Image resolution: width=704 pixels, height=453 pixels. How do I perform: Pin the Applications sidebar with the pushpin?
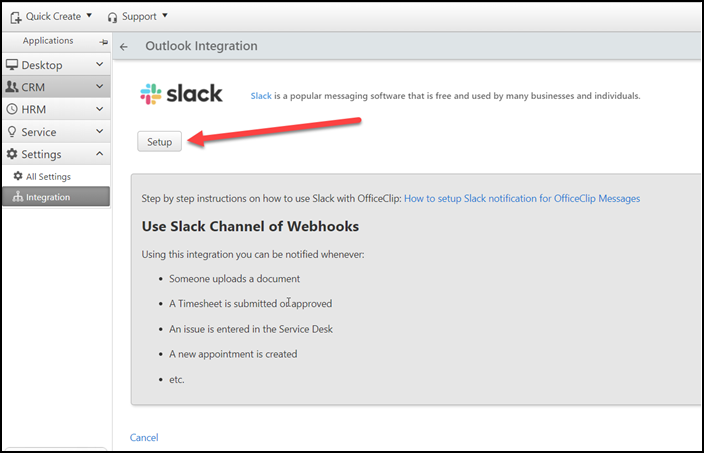(104, 42)
